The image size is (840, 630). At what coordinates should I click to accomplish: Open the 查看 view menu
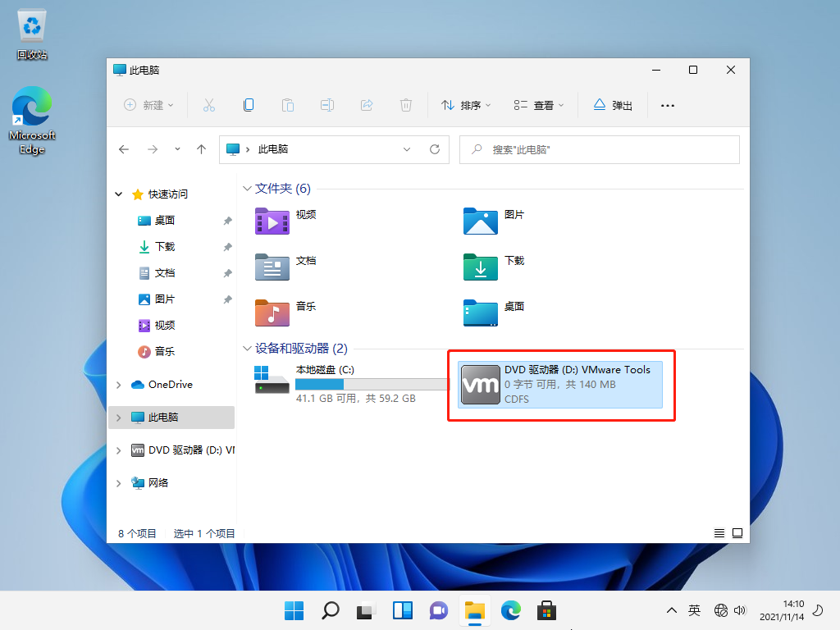click(539, 105)
